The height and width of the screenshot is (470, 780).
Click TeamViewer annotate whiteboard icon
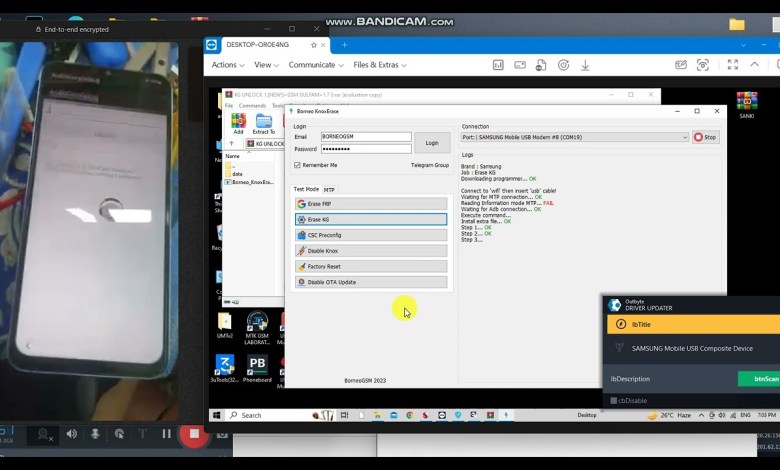(x=681, y=65)
